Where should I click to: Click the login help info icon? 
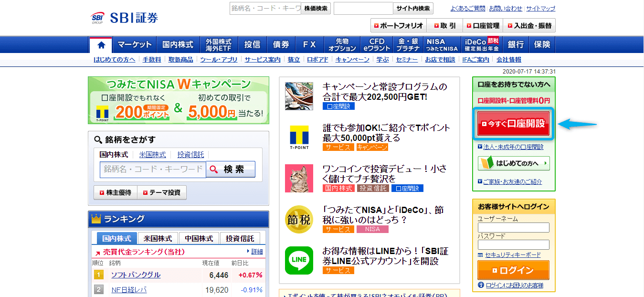tap(481, 285)
